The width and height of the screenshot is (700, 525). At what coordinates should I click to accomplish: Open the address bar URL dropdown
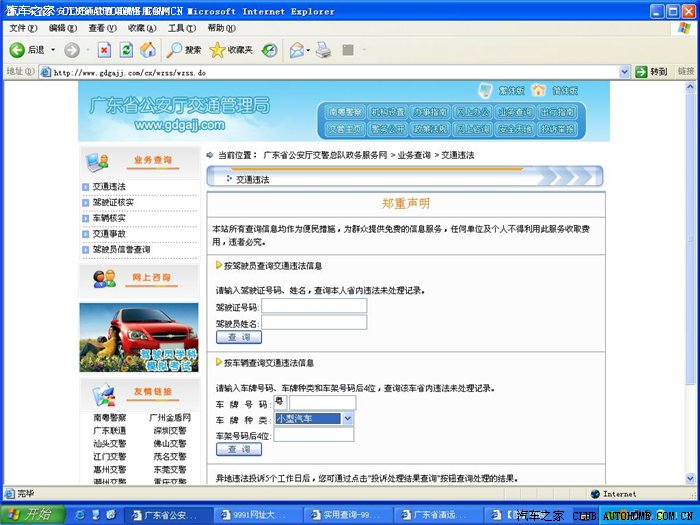pyautogui.click(x=626, y=72)
